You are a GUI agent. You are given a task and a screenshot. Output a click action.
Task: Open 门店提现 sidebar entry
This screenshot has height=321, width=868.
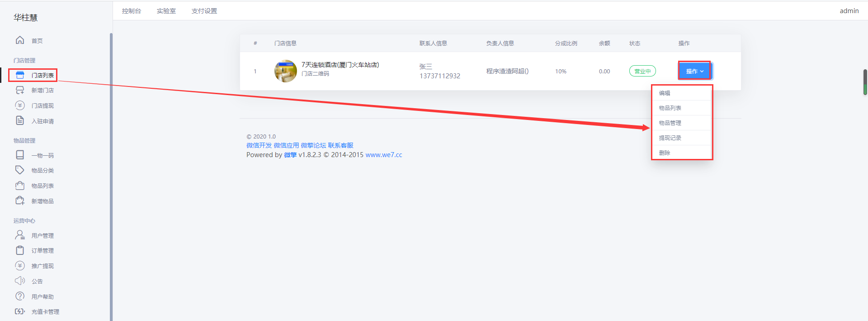(42, 106)
